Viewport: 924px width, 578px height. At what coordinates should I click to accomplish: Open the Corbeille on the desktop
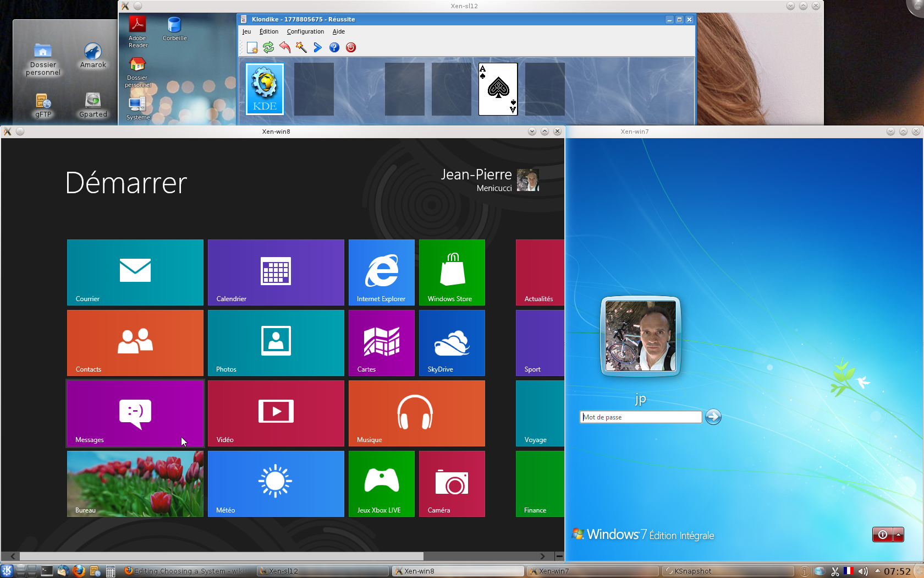tap(174, 24)
